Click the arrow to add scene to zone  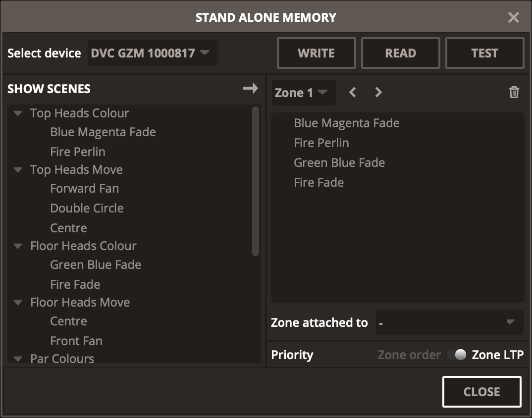click(251, 89)
